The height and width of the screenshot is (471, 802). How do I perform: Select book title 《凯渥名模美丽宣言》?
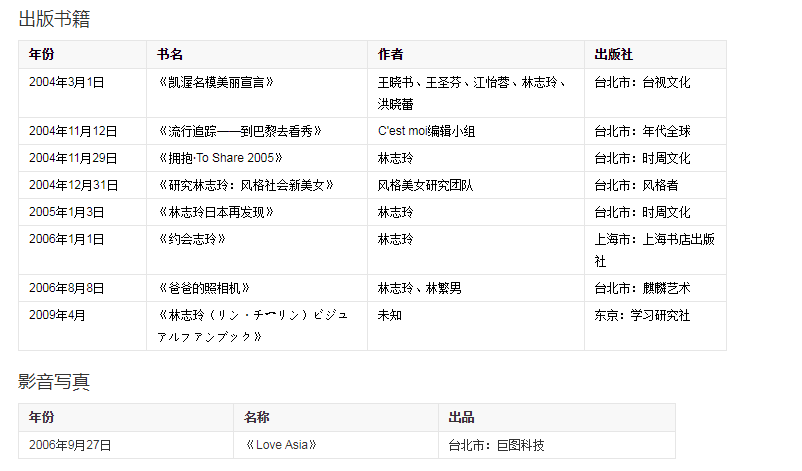click(217, 82)
